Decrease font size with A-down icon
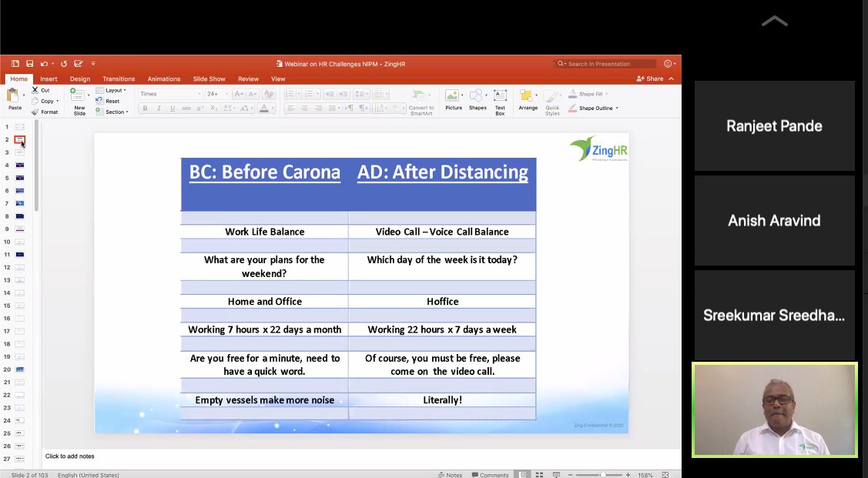The height and width of the screenshot is (478, 868). (x=253, y=94)
